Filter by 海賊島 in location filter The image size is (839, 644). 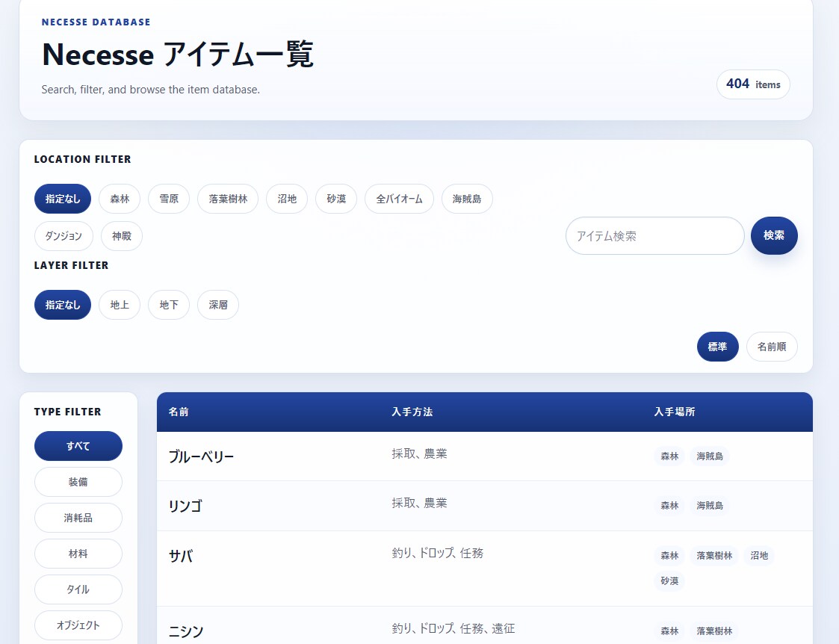pyautogui.click(x=467, y=199)
